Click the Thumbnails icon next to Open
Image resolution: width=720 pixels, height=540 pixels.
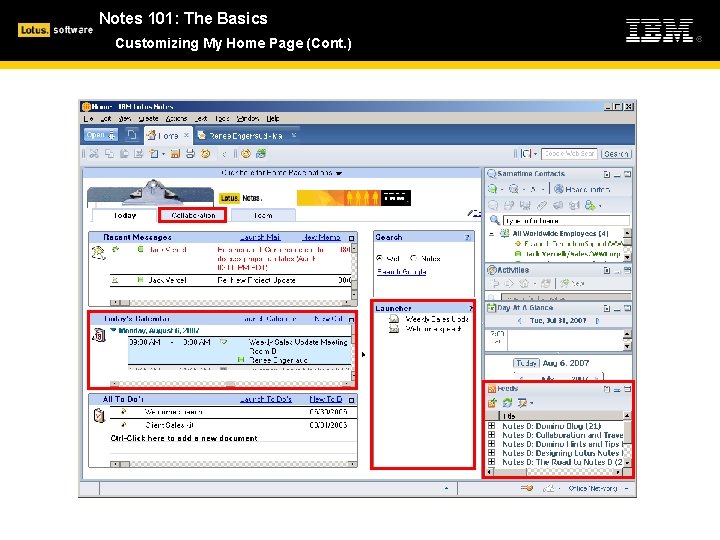132,135
